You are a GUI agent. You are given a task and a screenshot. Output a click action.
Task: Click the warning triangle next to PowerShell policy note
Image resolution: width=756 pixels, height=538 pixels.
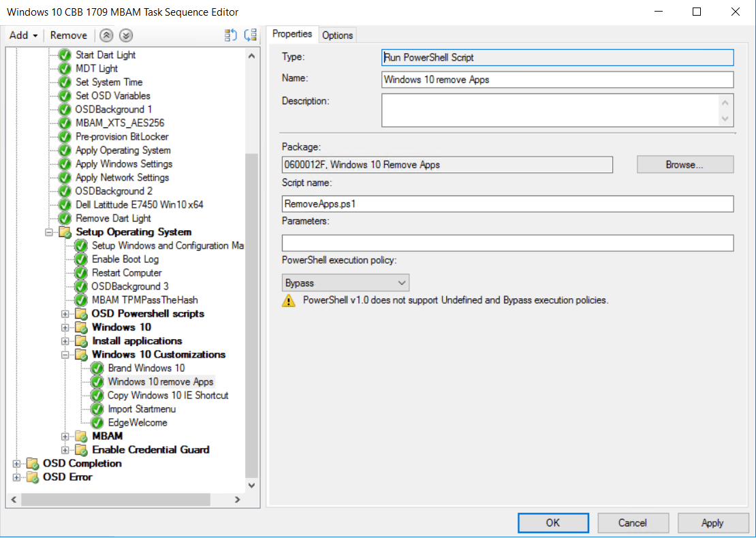point(287,300)
